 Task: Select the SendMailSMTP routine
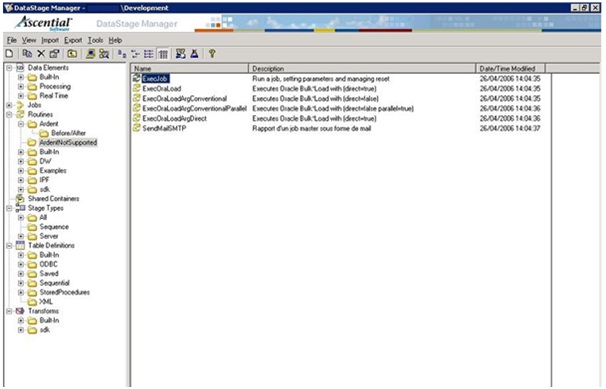(164, 128)
